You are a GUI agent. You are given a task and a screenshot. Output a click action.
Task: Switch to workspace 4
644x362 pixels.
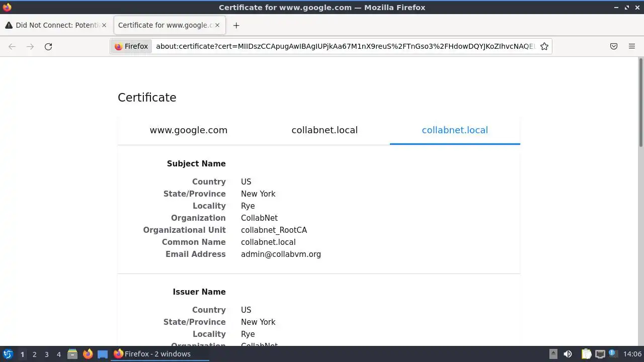[x=58, y=354]
